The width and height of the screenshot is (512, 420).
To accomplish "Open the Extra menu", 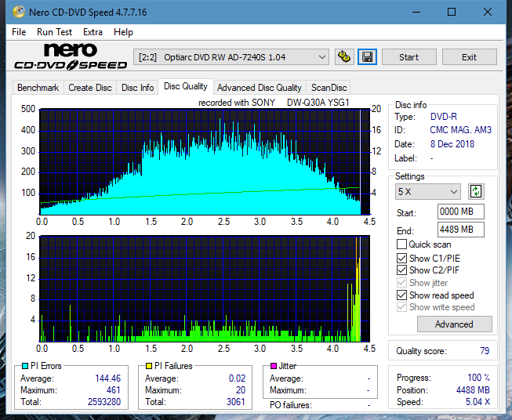I will [93, 32].
